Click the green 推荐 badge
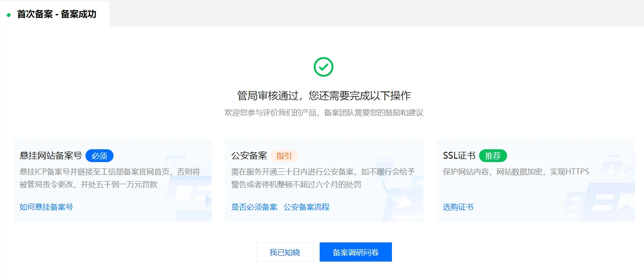Viewport: 644px width, 279px height. tap(493, 156)
